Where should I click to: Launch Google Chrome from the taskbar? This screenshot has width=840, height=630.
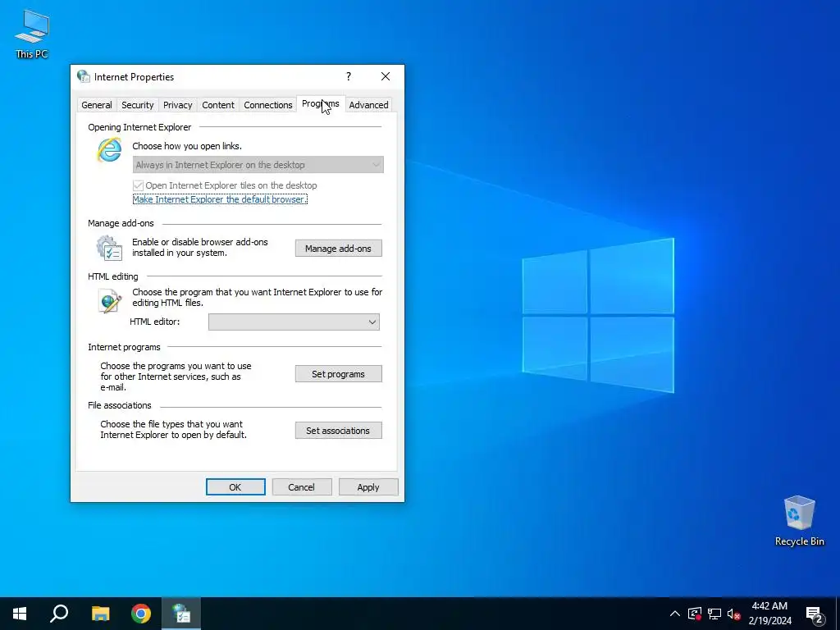click(x=141, y=614)
